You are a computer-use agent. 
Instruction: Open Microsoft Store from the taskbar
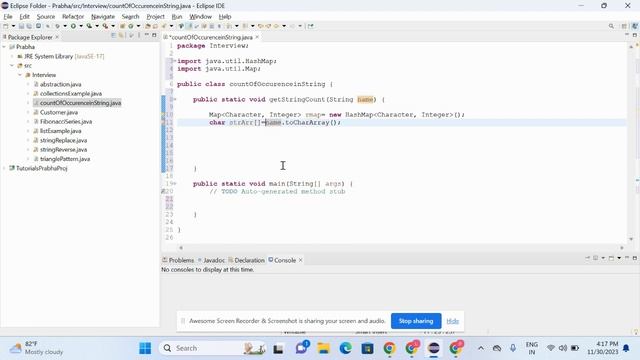point(367,348)
